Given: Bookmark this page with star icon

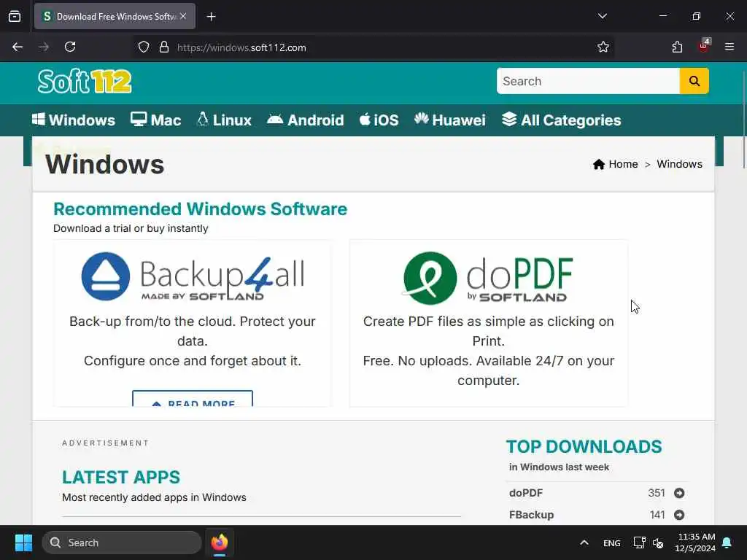Looking at the screenshot, I should (603, 47).
